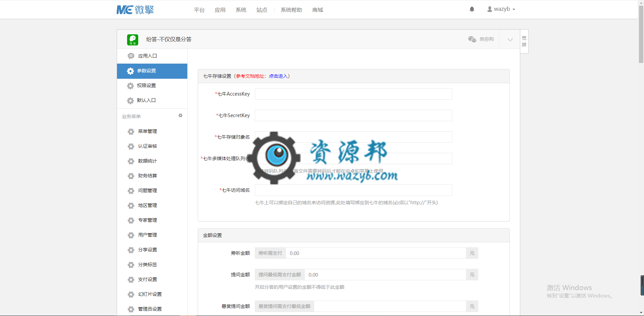Click the 微擎 logo in the header

coord(135,10)
